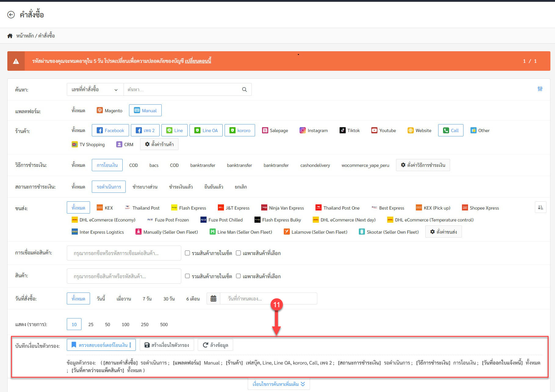Filter by Flash Express carrier
555x392 pixels.
[x=189, y=208]
